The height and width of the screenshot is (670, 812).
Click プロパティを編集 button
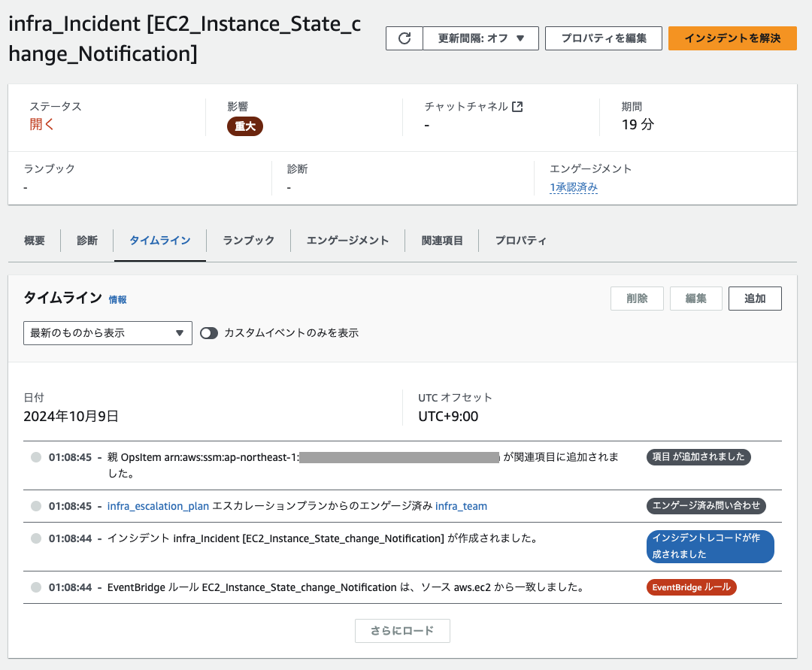point(604,38)
